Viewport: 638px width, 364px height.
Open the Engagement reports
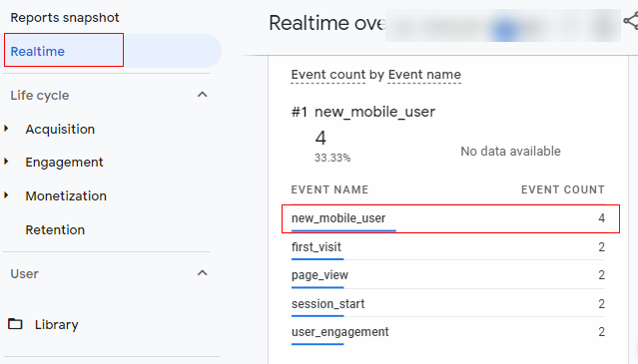64,163
